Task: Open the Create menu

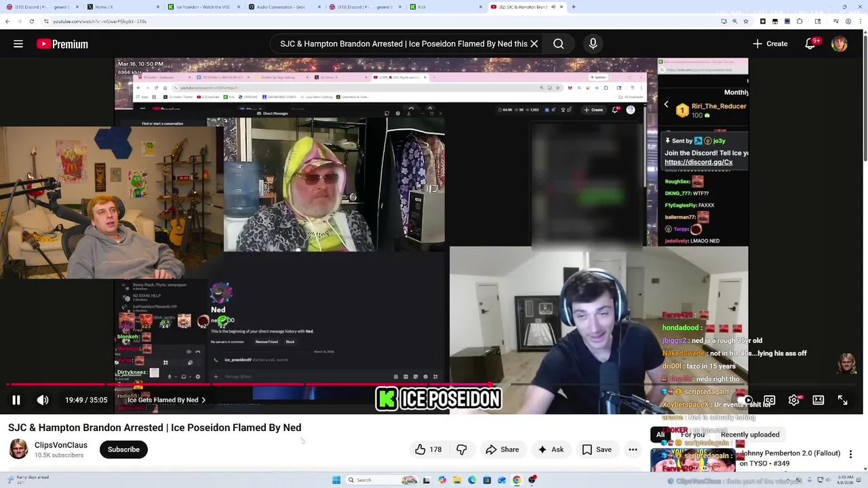Action: (770, 44)
